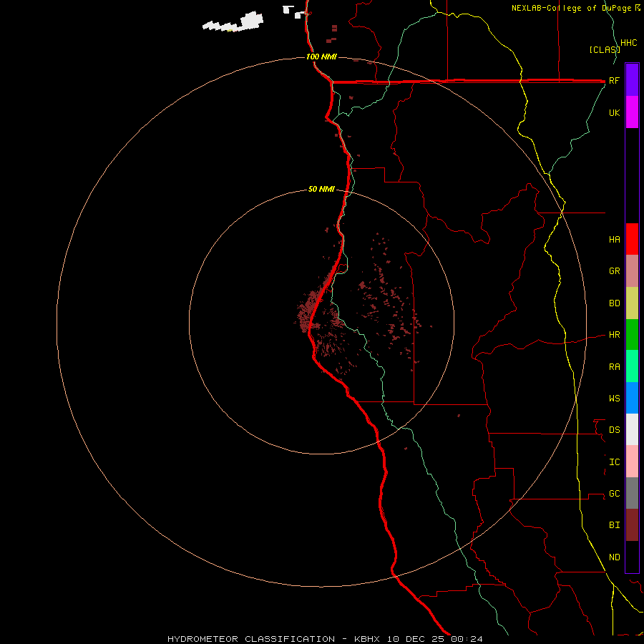
Task: Click the HA red legend swatch
Action: pyautogui.click(x=632, y=239)
